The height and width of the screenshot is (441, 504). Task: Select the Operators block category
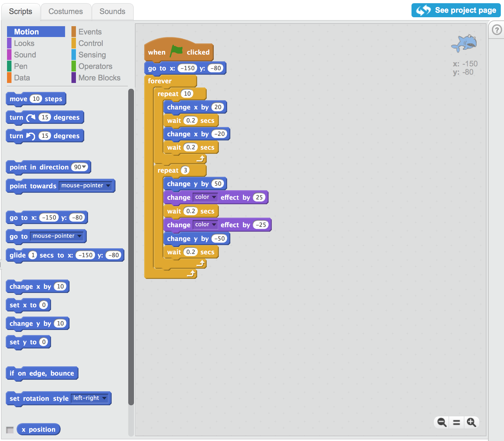click(x=95, y=66)
